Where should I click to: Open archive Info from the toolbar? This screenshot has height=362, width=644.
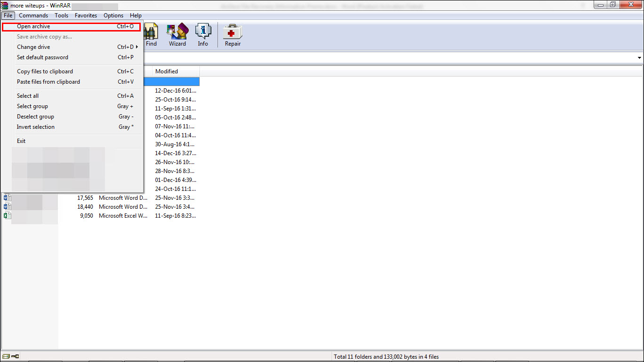coord(203,35)
